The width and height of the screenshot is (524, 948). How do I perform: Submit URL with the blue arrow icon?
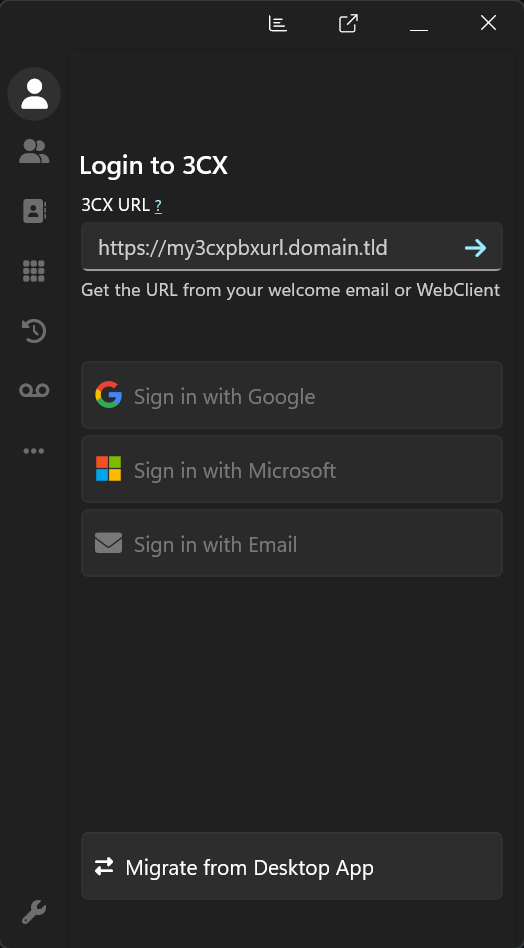476,248
